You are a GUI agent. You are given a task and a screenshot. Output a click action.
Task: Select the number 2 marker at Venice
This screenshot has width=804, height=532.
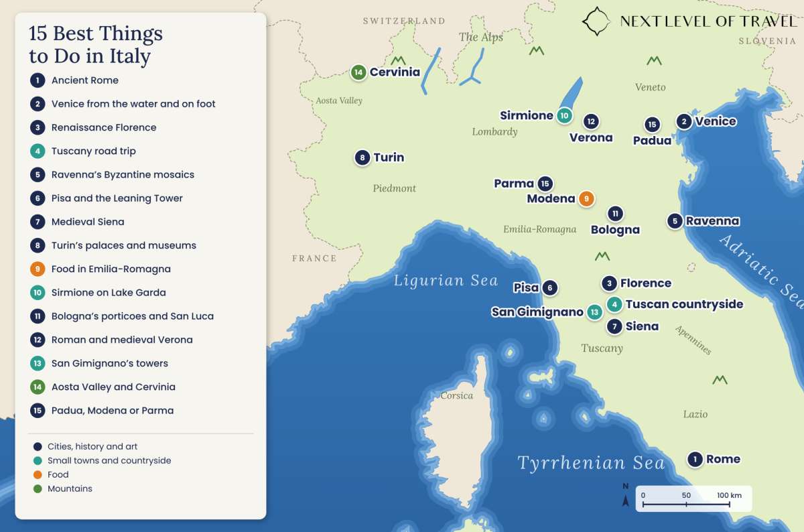tap(684, 121)
